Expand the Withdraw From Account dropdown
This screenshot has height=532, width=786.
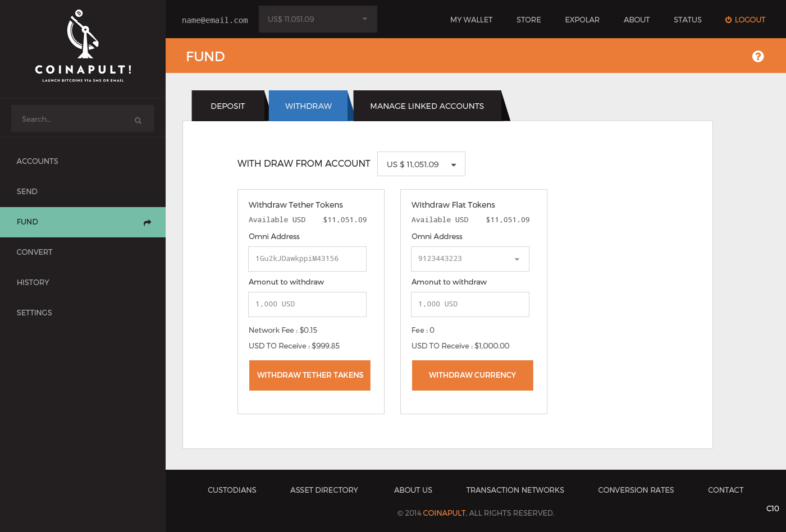coord(421,164)
